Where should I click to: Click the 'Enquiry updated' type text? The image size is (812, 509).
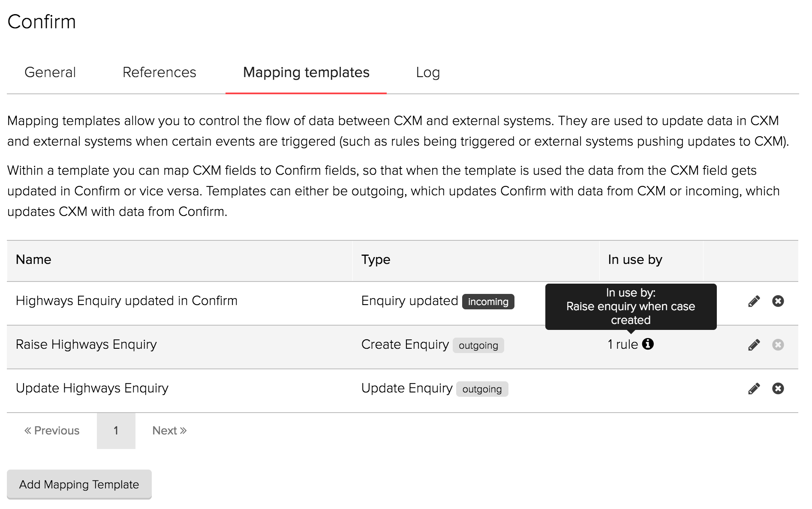pos(409,301)
